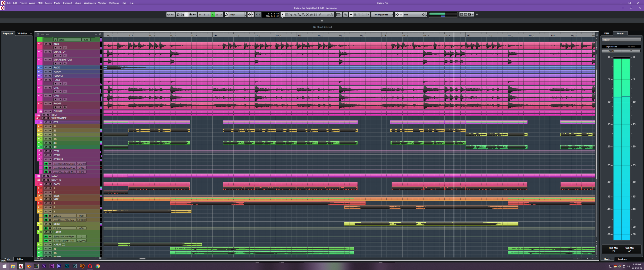Screen dimensions: 644x270
Task: Select the Line tool
Action: (x=324, y=14)
